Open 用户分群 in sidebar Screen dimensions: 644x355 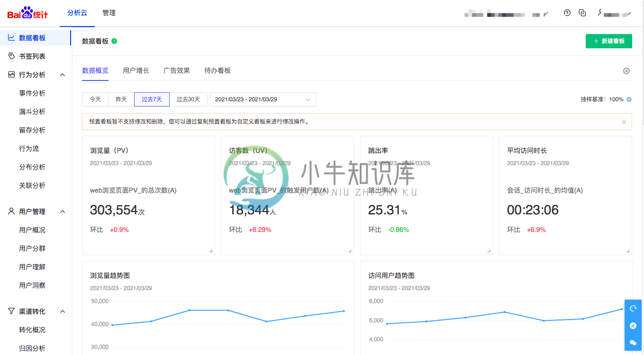tap(32, 248)
